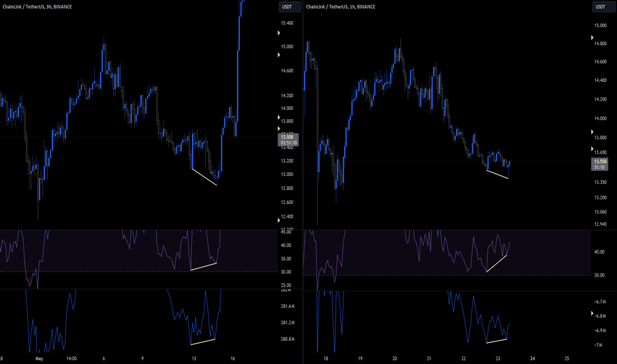Click the 12.600 price scale label on 3h chart

(x=287, y=203)
